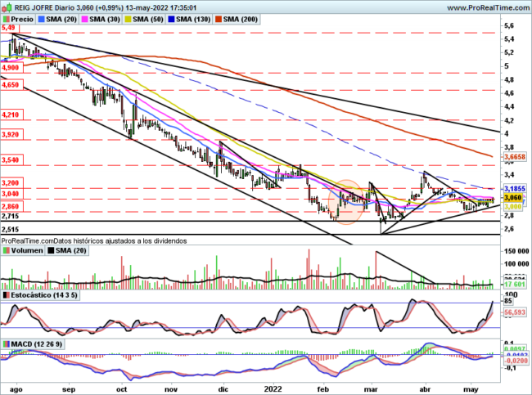Click the black SMA (20) swatch in Volumen panel
This screenshot has width=532, height=395.
pyautogui.click(x=52, y=250)
